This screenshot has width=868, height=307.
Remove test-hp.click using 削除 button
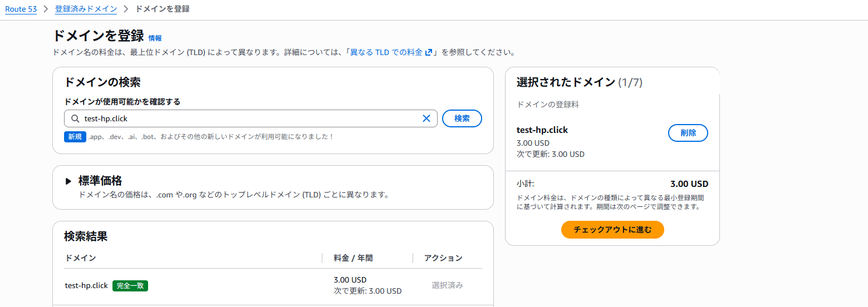688,133
